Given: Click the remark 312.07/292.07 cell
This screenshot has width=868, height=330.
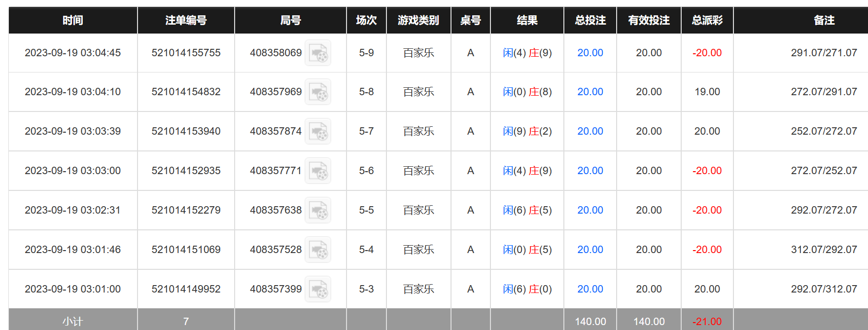Looking at the screenshot, I should coord(824,250).
